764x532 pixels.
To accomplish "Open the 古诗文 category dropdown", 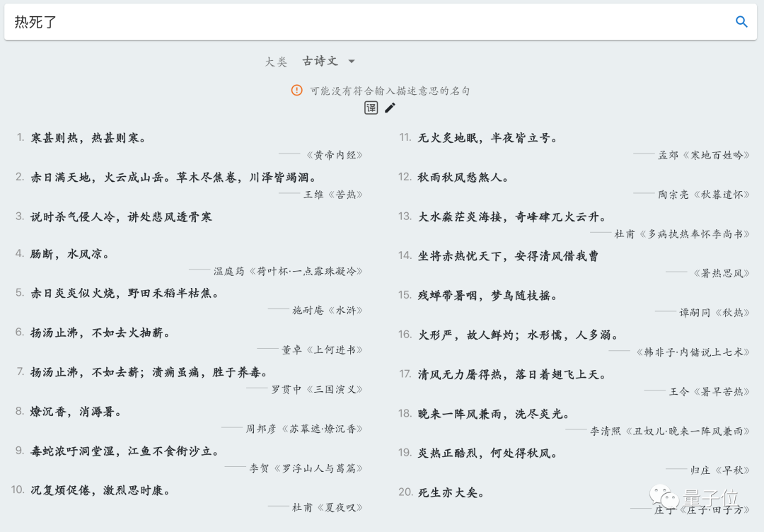I will [328, 61].
